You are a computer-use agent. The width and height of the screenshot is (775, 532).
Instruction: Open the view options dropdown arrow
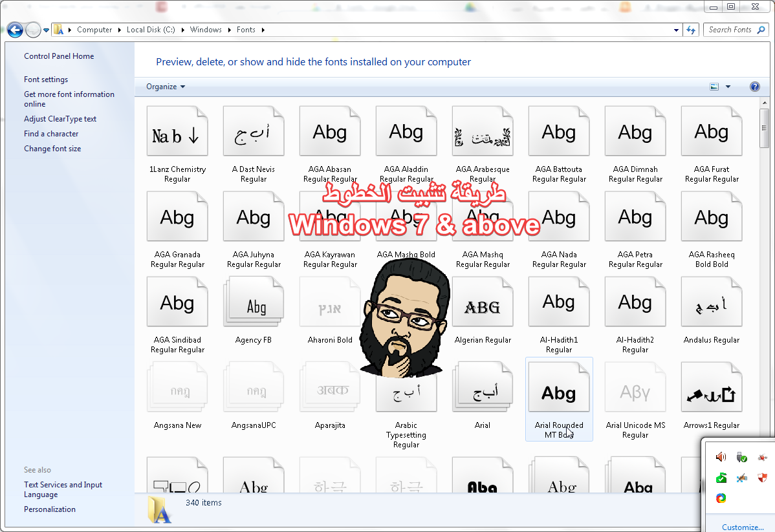[728, 87]
